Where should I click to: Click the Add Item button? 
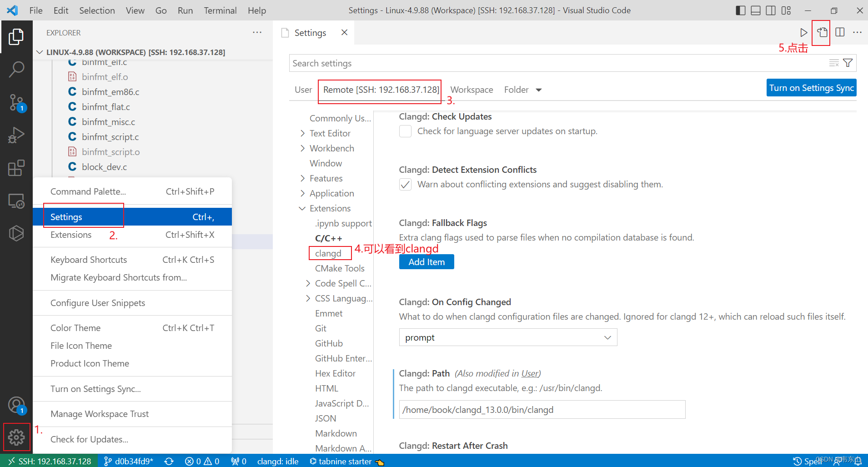coord(426,262)
